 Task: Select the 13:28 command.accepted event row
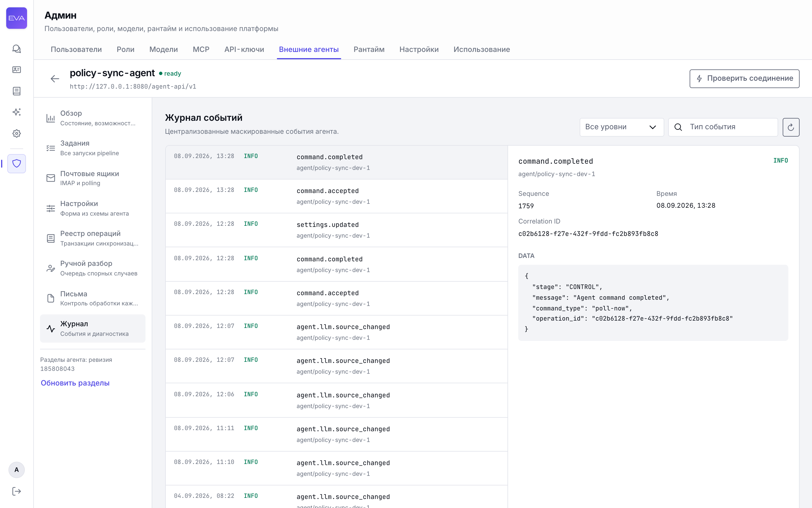click(336, 196)
